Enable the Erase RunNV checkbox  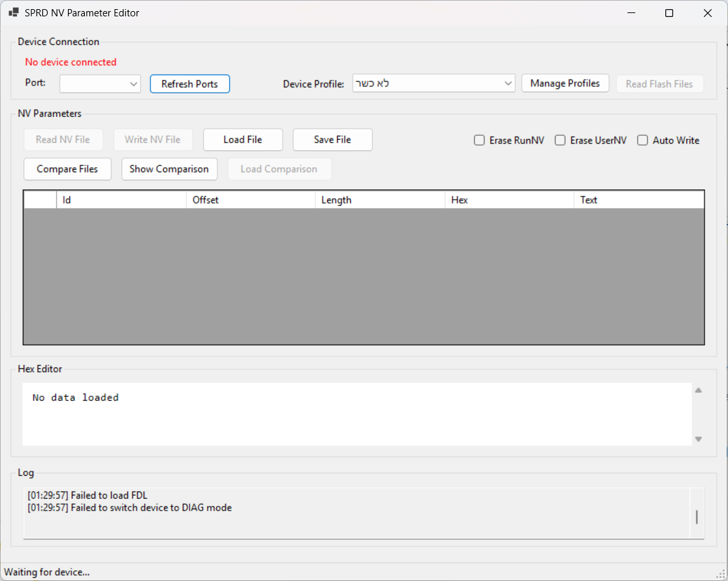coord(479,140)
